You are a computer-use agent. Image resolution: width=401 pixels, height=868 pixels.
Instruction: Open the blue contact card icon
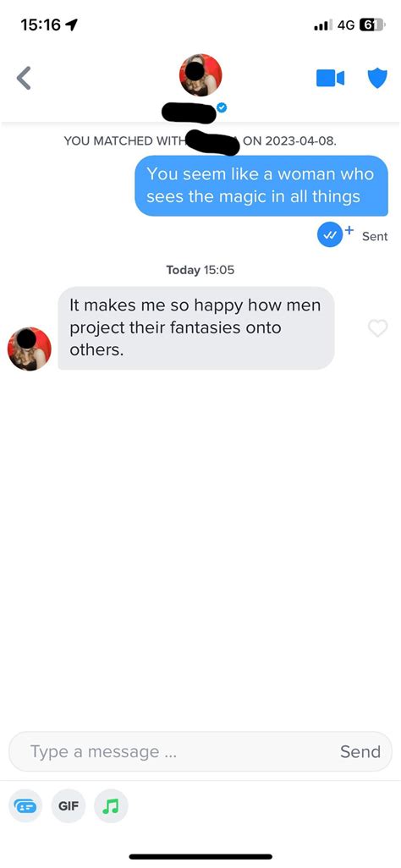25,805
